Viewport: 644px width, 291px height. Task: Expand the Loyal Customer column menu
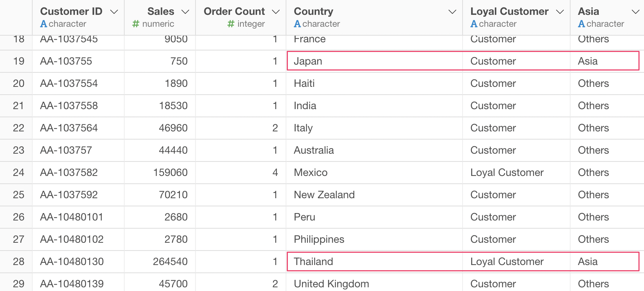560,12
